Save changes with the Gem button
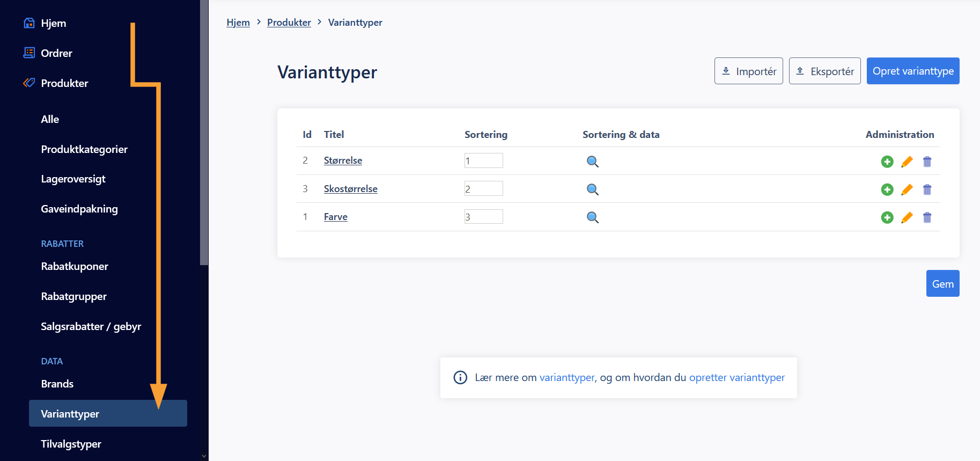Viewport: 980px width, 461px height. (x=942, y=283)
